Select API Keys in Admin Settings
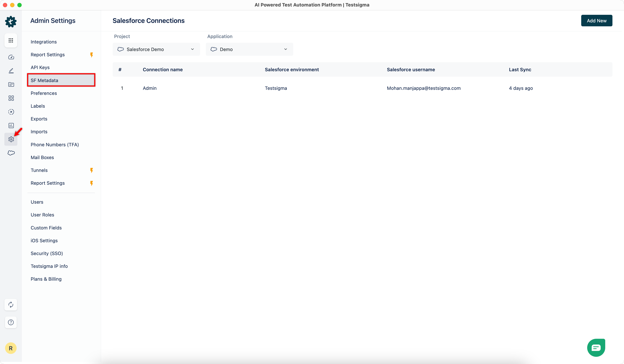The image size is (624, 364). [x=40, y=68]
